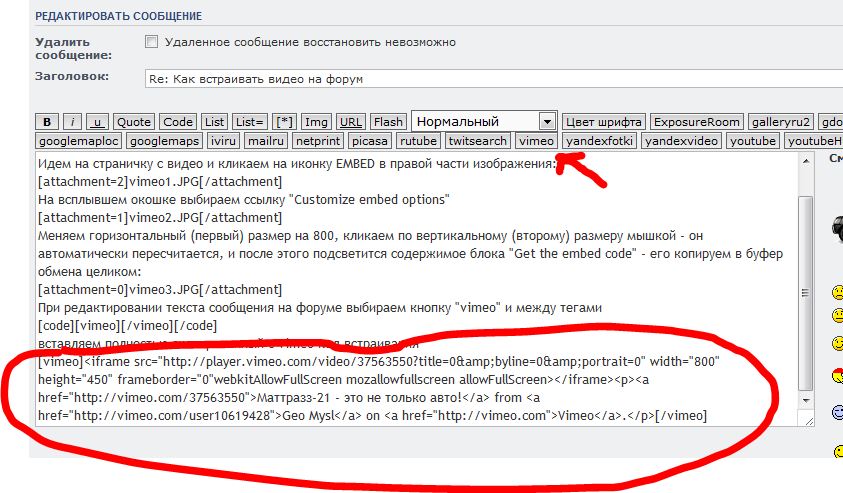Click the yandexvideo tag button
The image size is (843, 493).
pos(681,141)
